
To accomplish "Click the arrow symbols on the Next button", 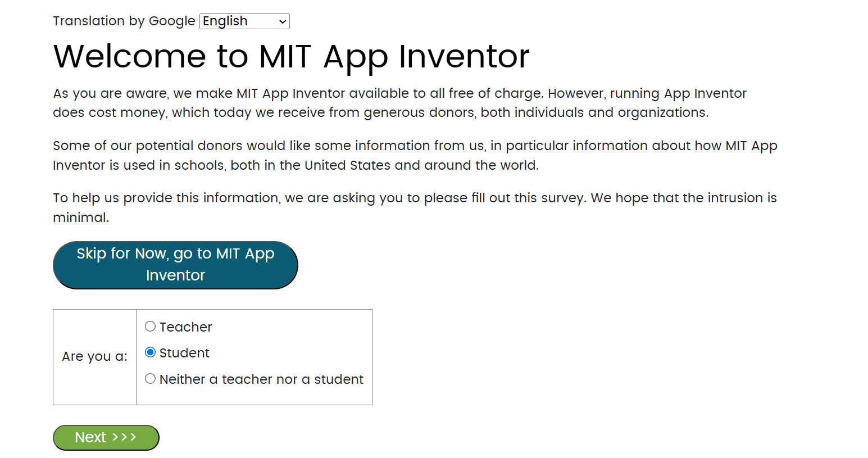I will [124, 437].
